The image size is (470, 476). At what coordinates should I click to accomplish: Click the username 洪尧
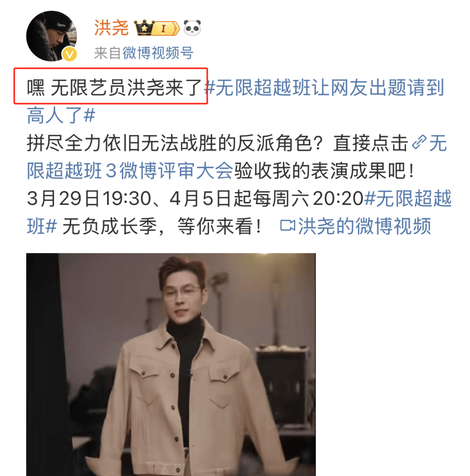tap(111, 28)
